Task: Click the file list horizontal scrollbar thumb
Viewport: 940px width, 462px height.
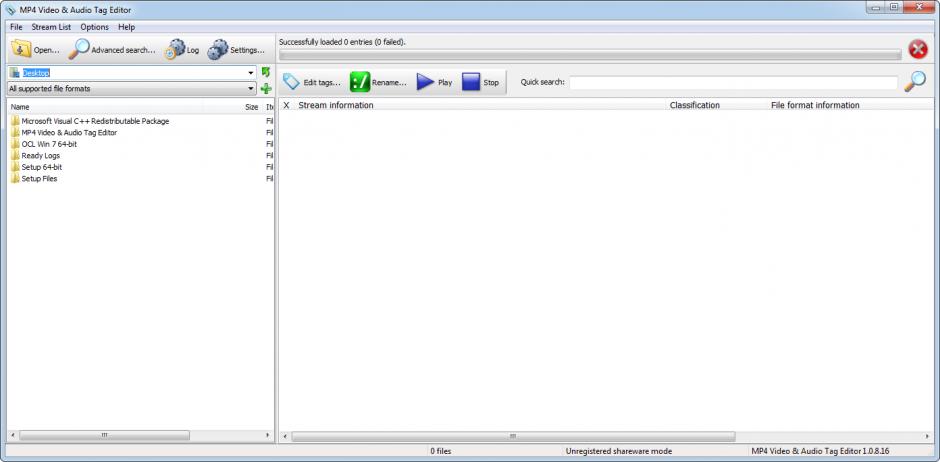Action: click(104, 435)
